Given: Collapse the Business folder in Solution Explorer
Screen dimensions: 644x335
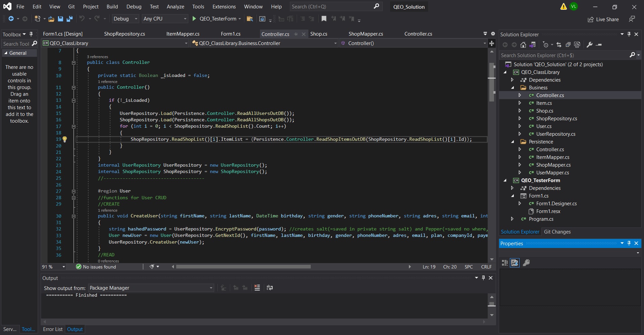Looking at the screenshot, I should tap(513, 88).
